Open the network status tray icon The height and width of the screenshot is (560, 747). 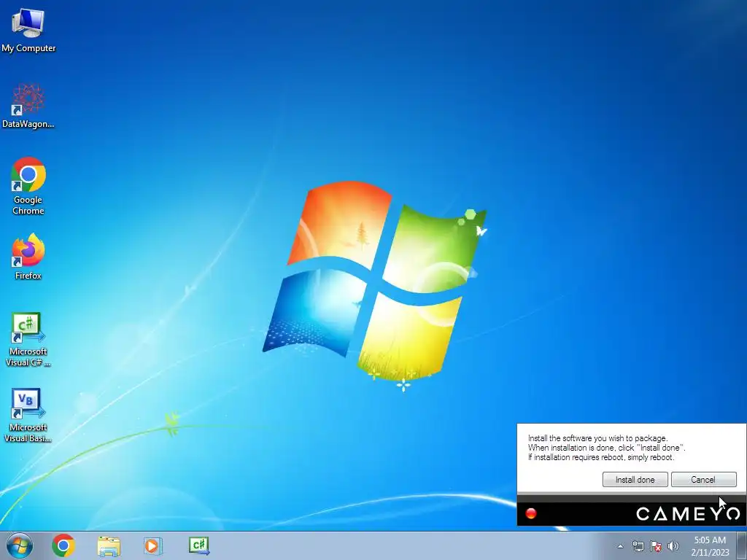click(638, 546)
